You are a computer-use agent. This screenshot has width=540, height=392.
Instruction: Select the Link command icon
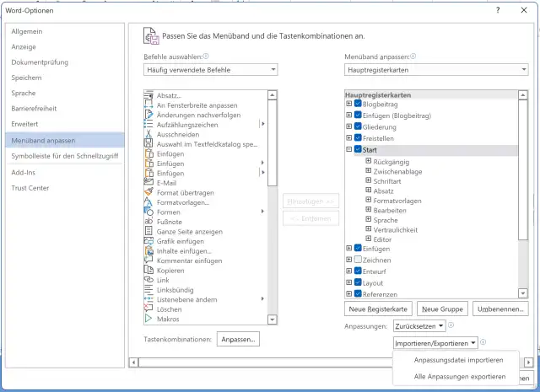coord(148,280)
